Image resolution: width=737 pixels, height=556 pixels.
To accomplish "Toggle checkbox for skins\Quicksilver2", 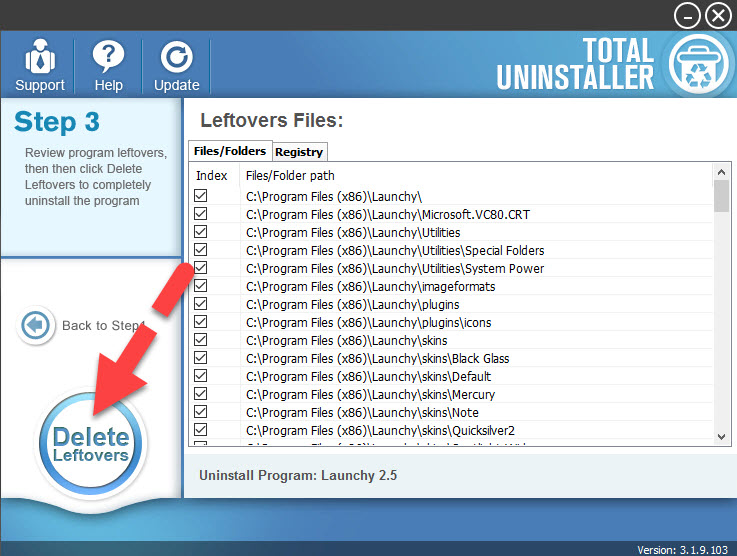I will click(x=201, y=430).
